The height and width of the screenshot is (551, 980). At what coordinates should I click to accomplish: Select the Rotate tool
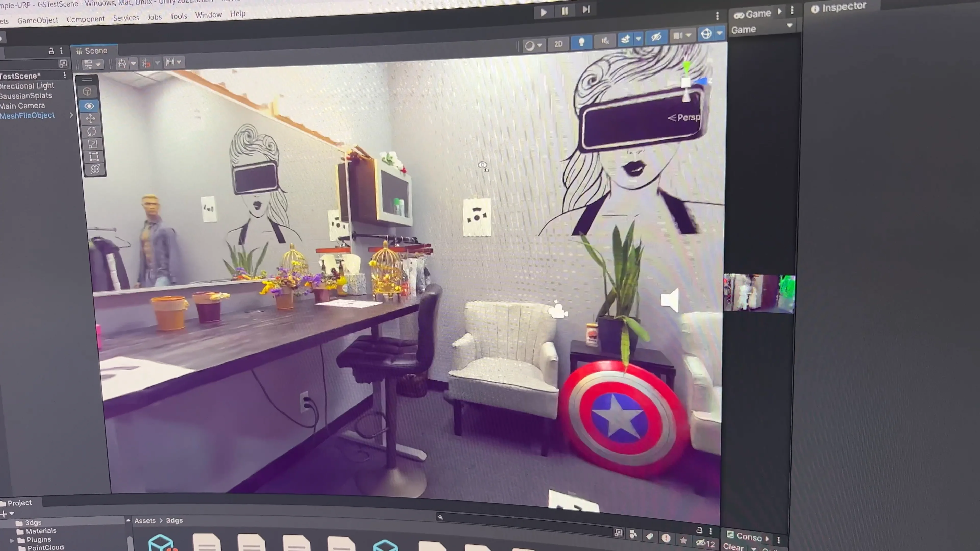coord(92,131)
